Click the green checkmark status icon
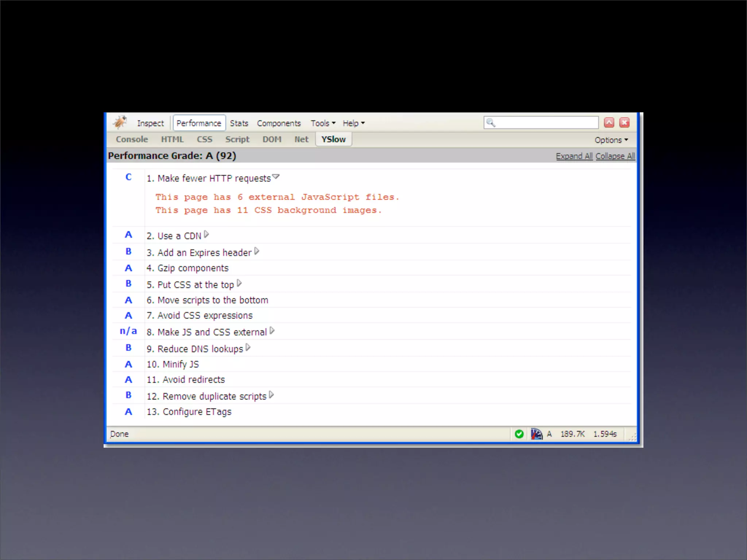Viewport: 747px width, 560px height. pos(519,434)
